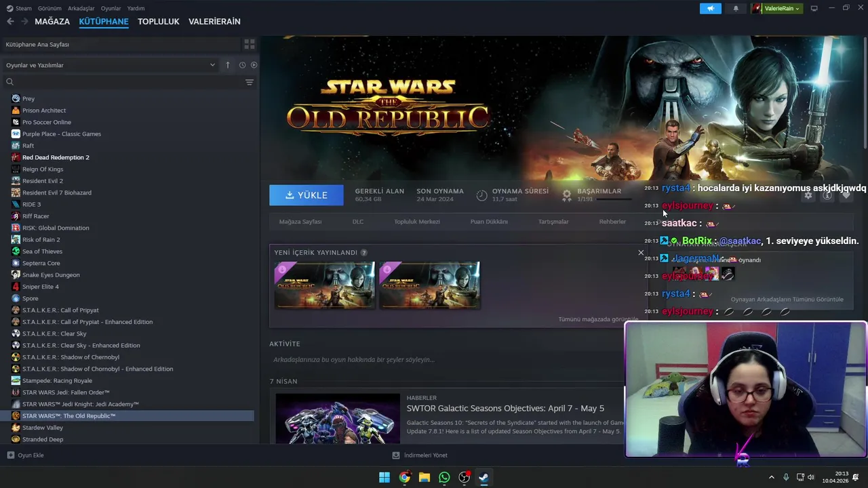Screen dimensions: 868x488
Task: Open Chrome from taskbar
Action: coord(404,477)
